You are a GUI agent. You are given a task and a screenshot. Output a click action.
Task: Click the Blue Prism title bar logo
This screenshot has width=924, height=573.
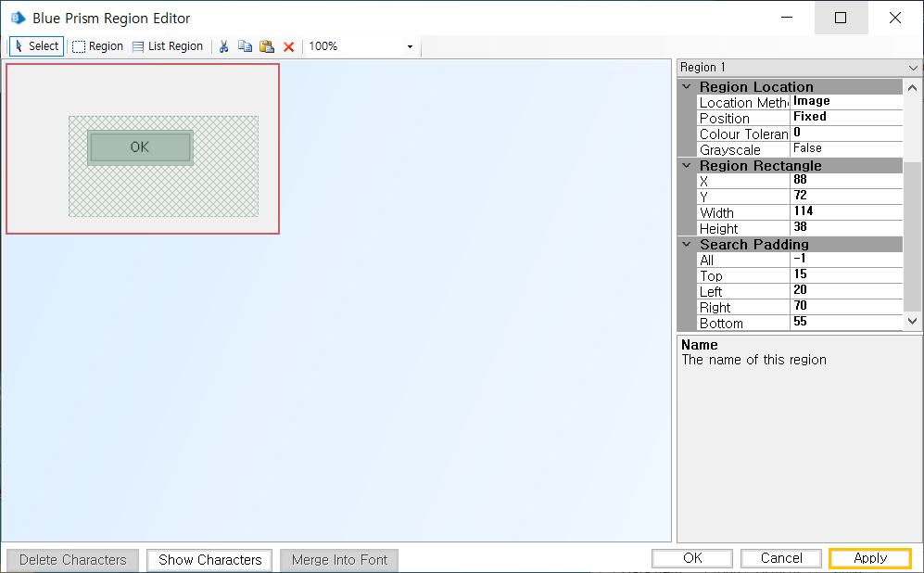(x=19, y=18)
